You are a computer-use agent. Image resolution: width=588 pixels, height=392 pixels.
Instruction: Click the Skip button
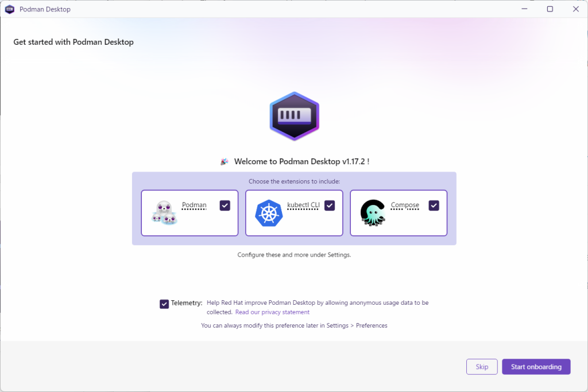tap(482, 367)
